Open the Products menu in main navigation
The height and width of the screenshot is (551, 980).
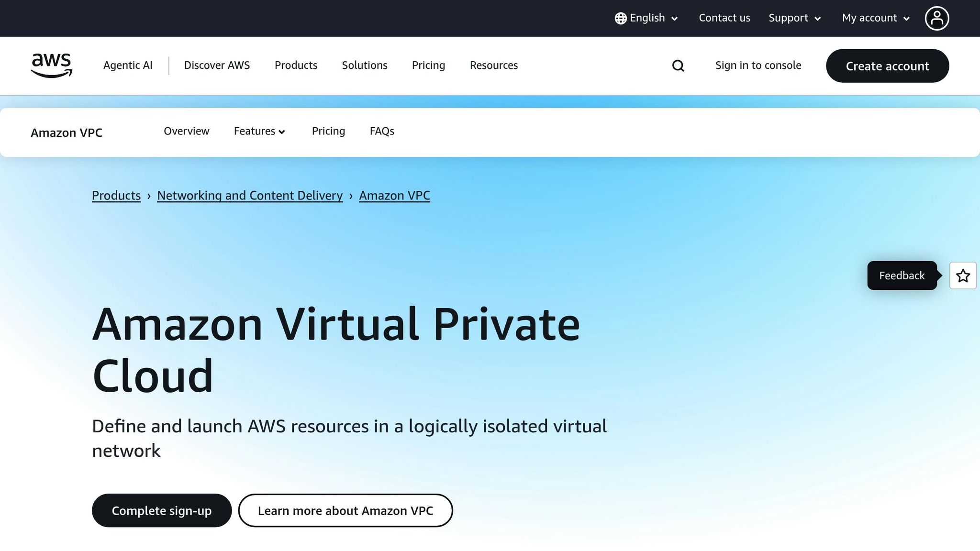(296, 66)
